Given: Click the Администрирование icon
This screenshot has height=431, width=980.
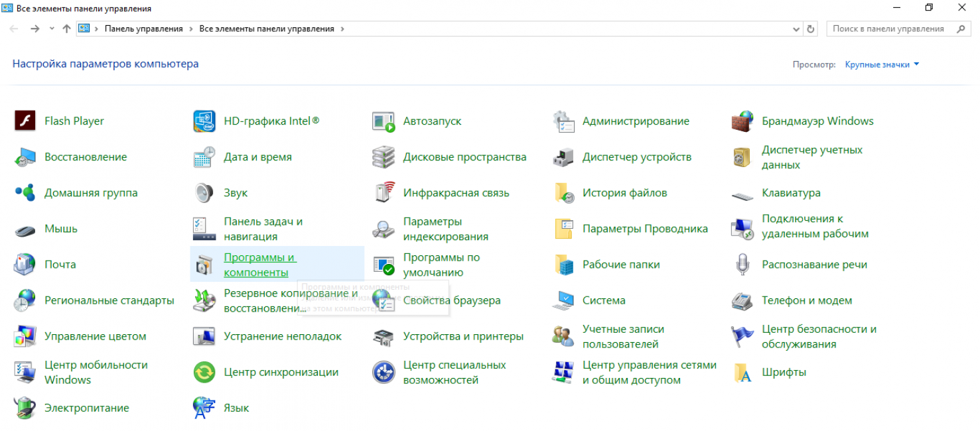Looking at the screenshot, I should click(x=563, y=121).
